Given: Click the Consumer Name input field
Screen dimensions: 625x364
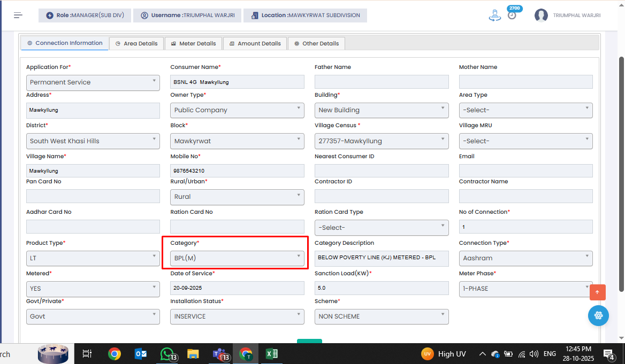Looking at the screenshot, I should (x=237, y=82).
